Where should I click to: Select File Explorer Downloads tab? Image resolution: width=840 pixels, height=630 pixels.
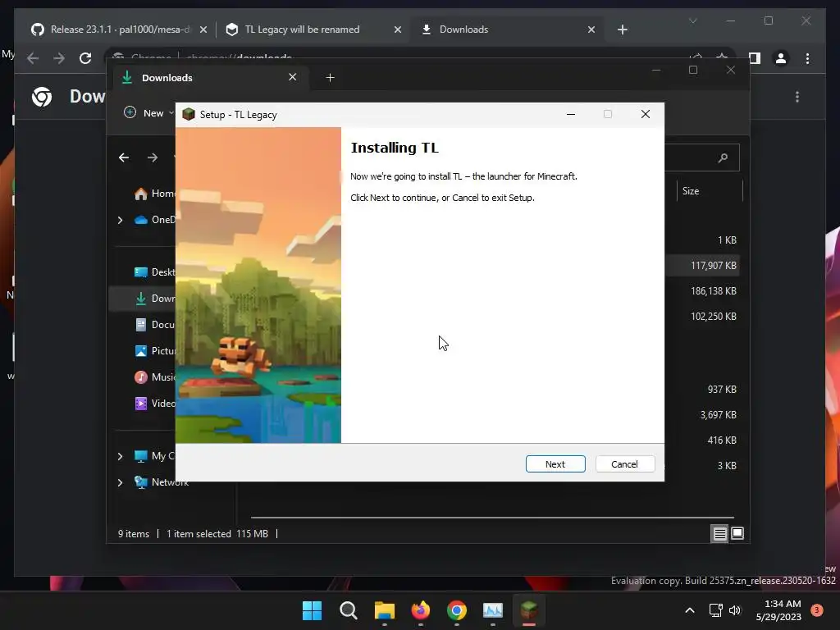[209, 78]
